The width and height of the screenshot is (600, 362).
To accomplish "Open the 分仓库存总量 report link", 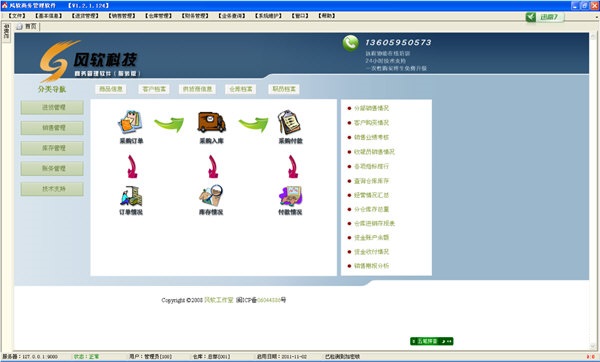I will pos(371,209).
